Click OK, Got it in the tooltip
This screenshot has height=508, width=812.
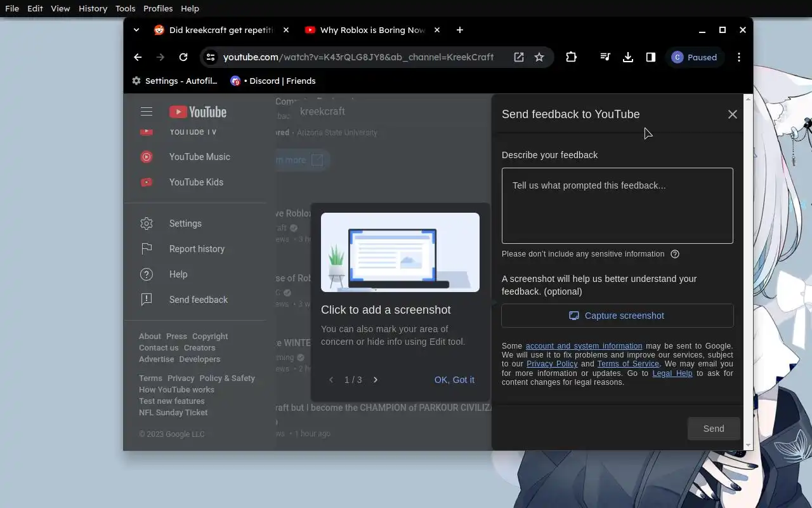point(454,380)
